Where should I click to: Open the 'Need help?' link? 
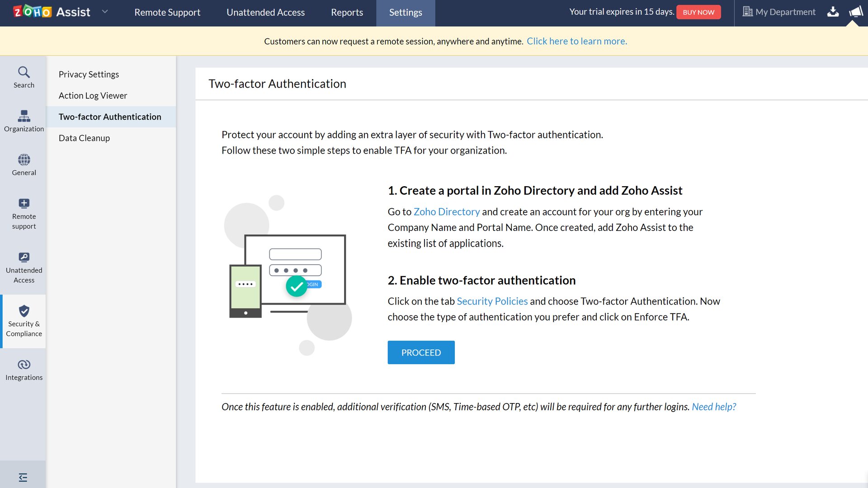point(714,407)
